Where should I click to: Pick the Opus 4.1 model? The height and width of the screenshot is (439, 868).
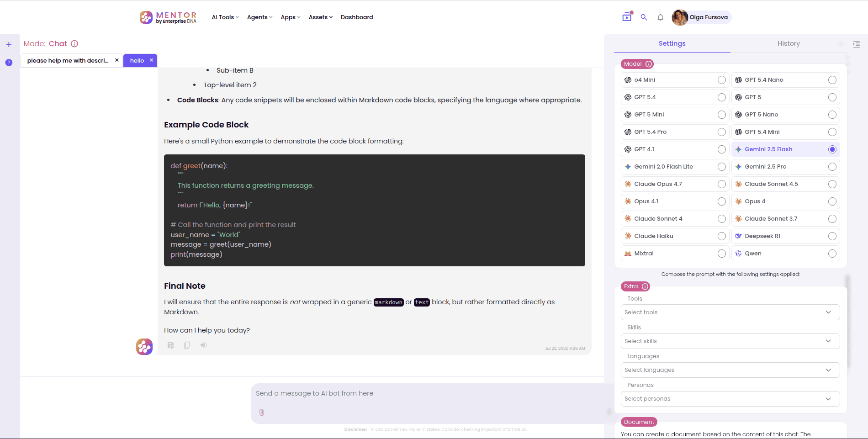(675, 201)
